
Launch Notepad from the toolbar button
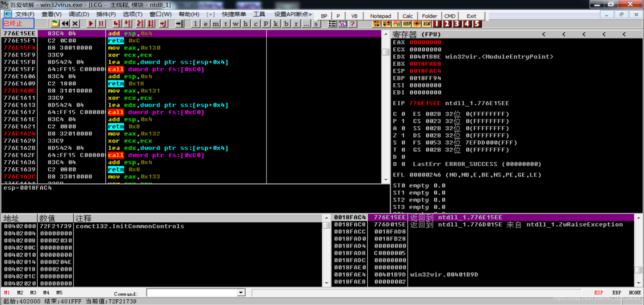tap(381, 16)
